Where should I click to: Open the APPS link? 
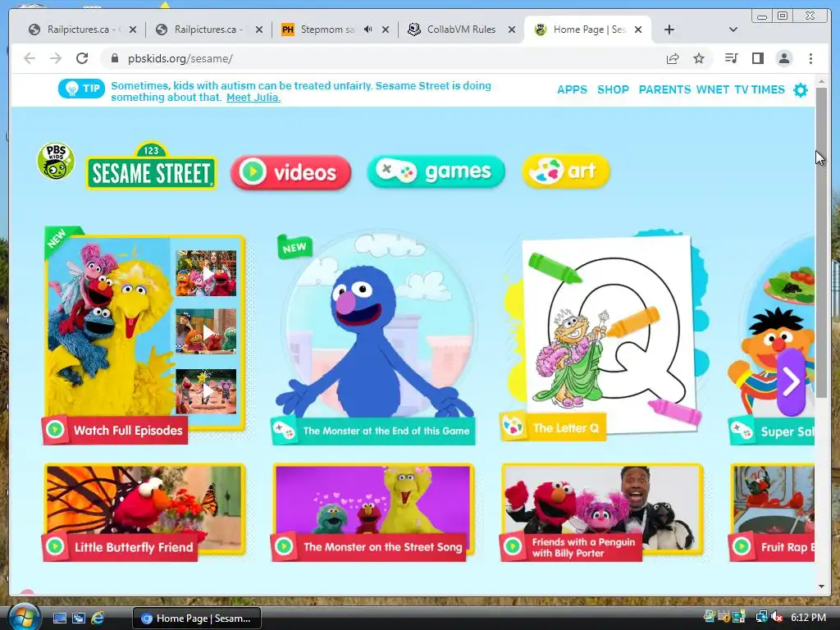coord(572,89)
